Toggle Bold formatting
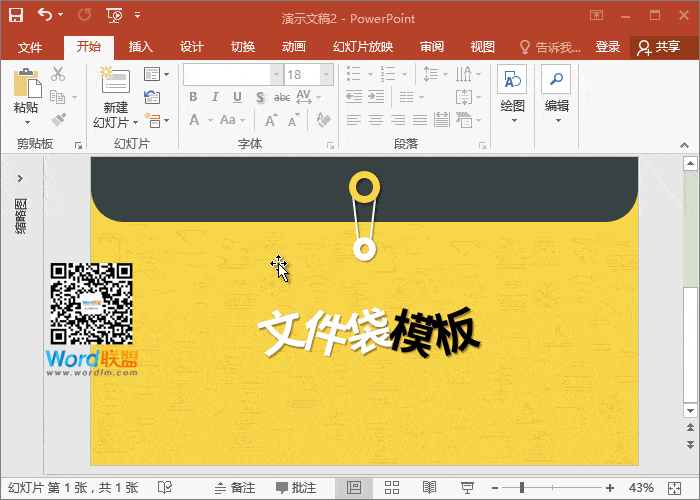The width and height of the screenshot is (700, 500). pyautogui.click(x=195, y=97)
